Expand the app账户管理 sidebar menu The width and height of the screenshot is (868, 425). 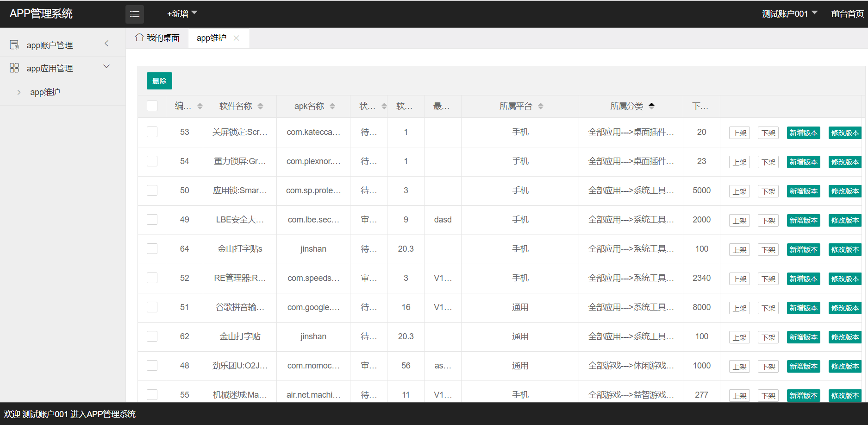(62, 45)
